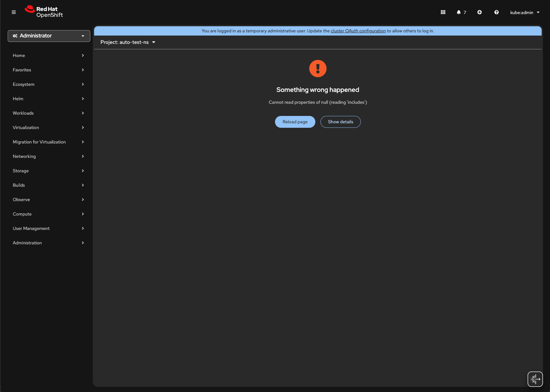Click the 'Something wrong happened' heading
Screen dimensions: 550x392
pos(318,90)
